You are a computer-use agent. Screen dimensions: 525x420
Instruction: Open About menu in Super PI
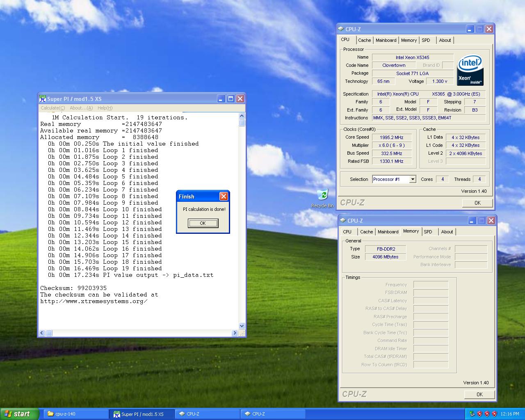pyautogui.click(x=81, y=108)
